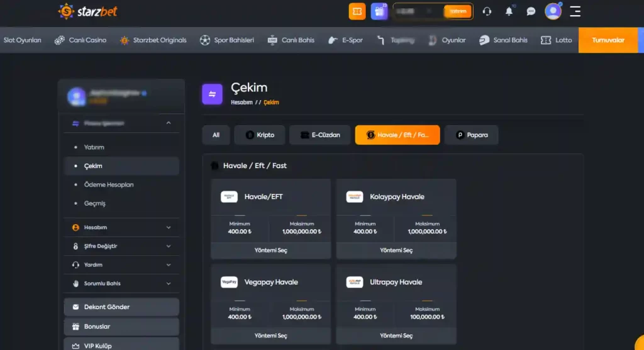Expand the Sorumlu Bahis section
The width and height of the screenshot is (644, 350).
click(121, 283)
